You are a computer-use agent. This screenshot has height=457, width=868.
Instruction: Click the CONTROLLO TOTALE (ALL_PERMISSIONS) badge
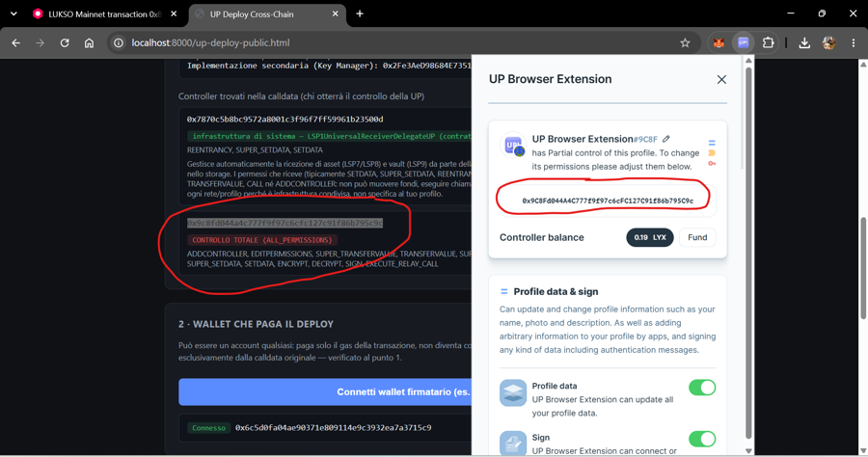[261, 240]
